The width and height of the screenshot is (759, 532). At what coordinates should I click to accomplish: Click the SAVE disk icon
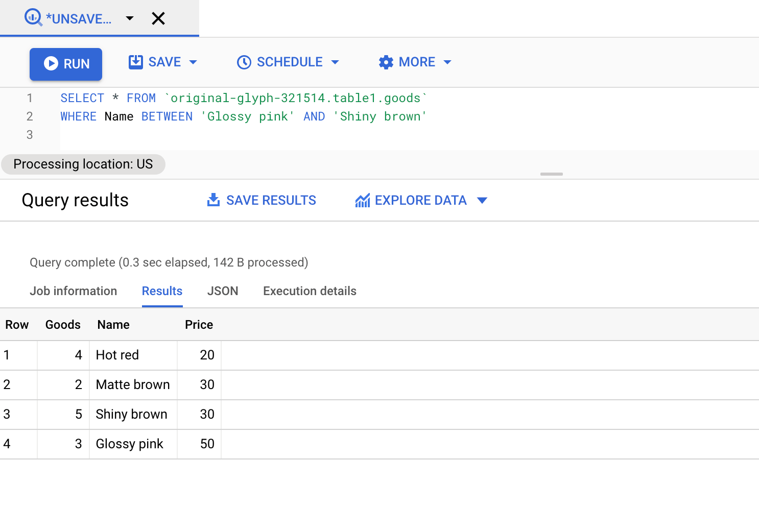point(136,62)
